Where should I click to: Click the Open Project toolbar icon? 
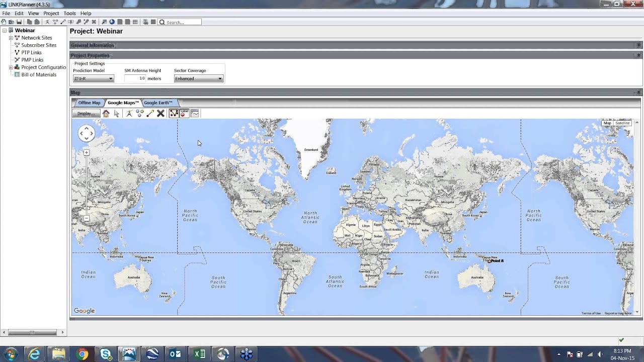(11, 22)
